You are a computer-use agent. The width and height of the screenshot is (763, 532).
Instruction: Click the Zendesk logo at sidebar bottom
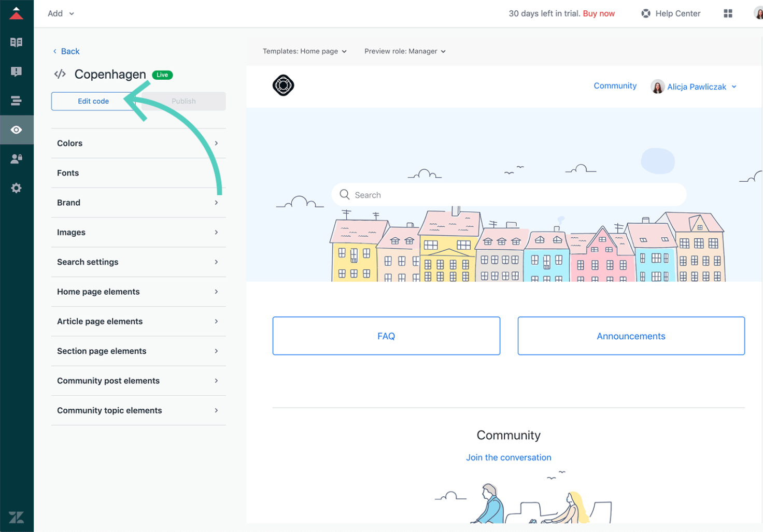coord(17,517)
